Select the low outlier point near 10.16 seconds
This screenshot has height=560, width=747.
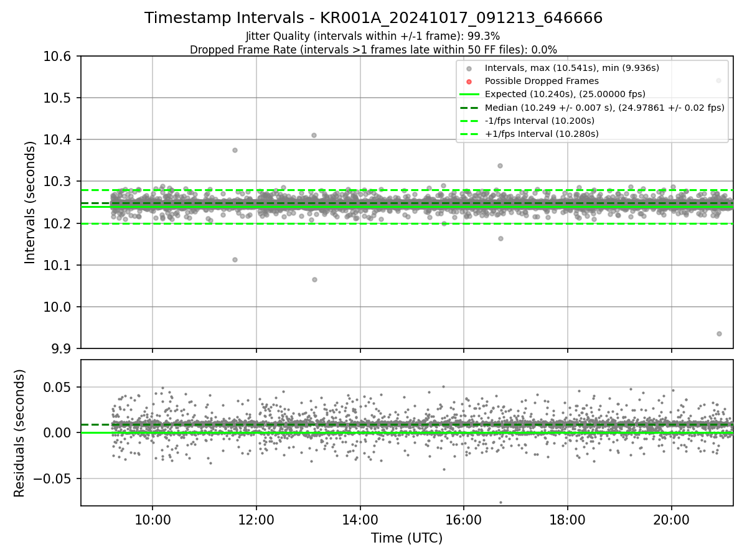(x=500, y=238)
